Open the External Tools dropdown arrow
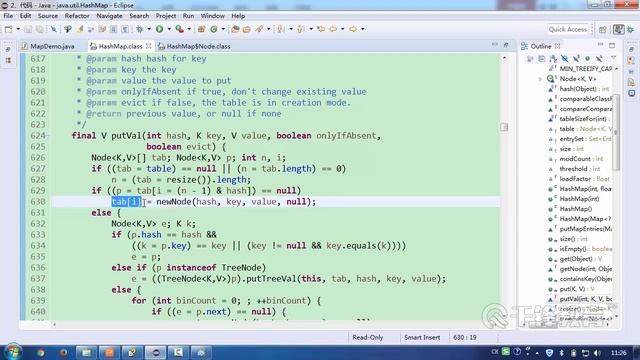 (x=189, y=29)
